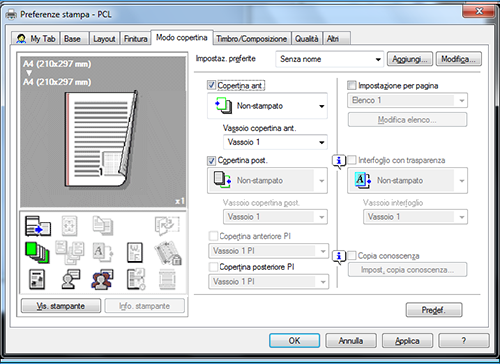Click the ? help button
Screen dimensions: 500x364
click(464, 341)
